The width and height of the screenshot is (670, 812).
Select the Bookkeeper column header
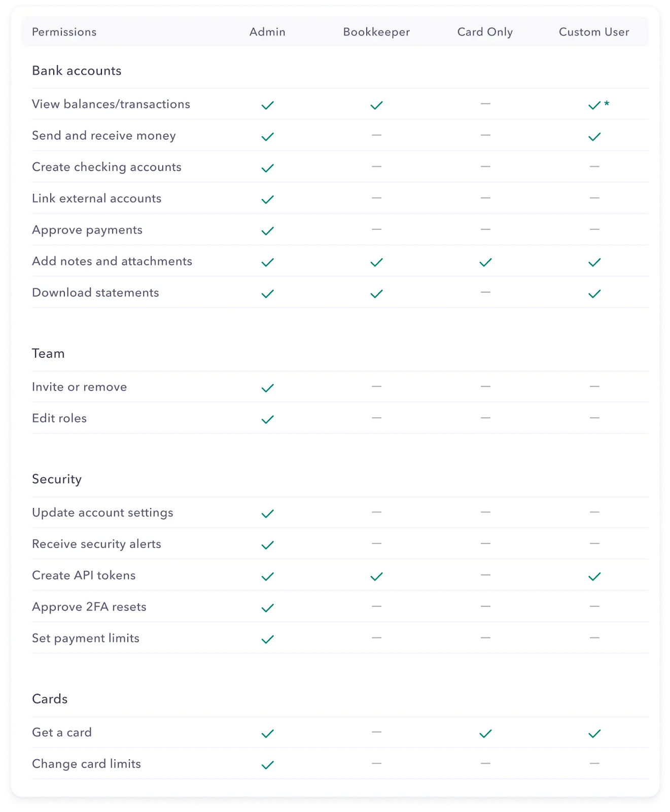click(376, 32)
